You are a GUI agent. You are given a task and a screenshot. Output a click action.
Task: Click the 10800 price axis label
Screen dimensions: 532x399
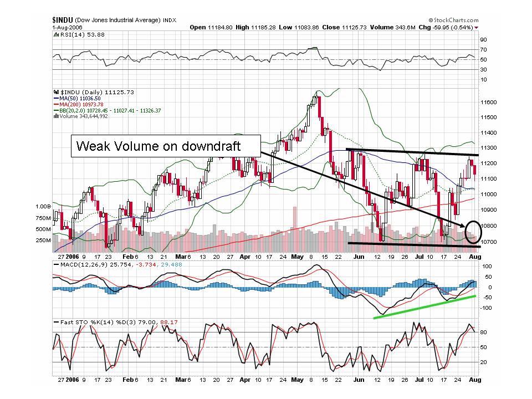489,226
